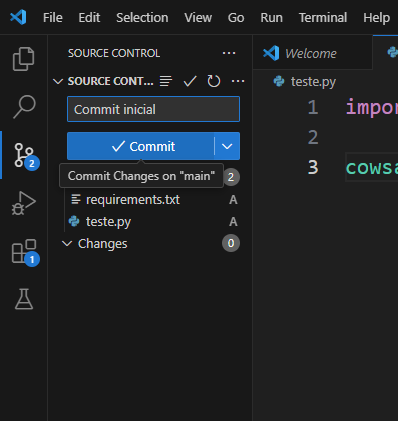This screenshot has width=398, height=421.
Task: Open the Help menu
Action: (x=376, y=17)
